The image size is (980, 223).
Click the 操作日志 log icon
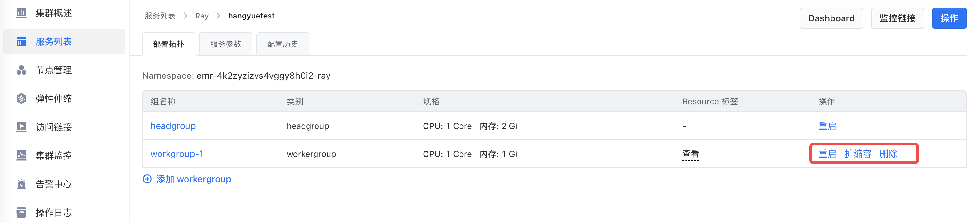21,212
